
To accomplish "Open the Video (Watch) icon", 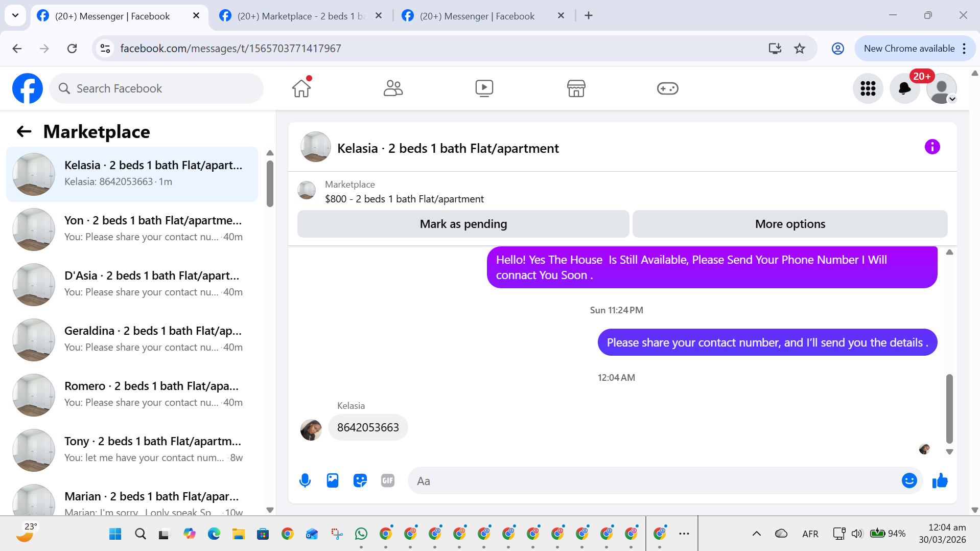I will [484, 88].
